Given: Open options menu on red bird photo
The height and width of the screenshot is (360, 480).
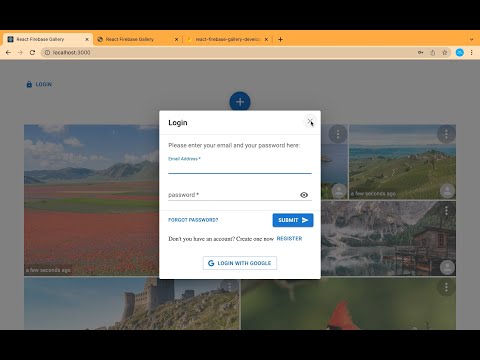Looking at the screenshot, I should [x=446, y=287].
